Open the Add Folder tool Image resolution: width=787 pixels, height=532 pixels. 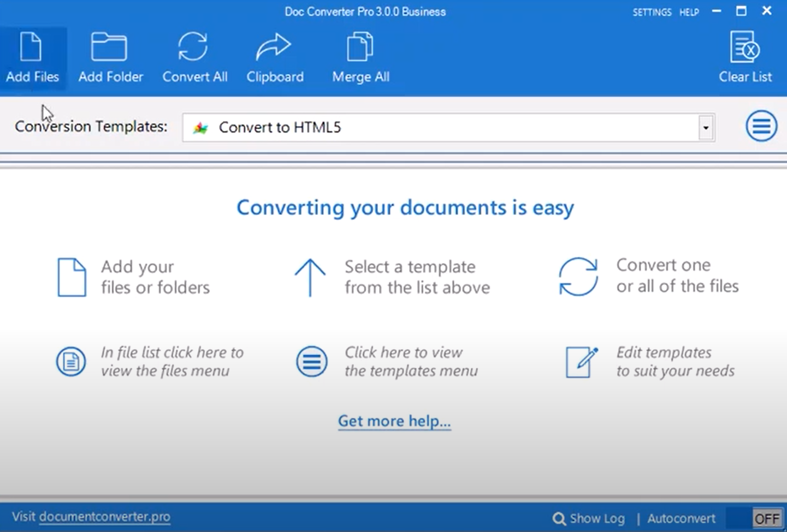point(110,58)
